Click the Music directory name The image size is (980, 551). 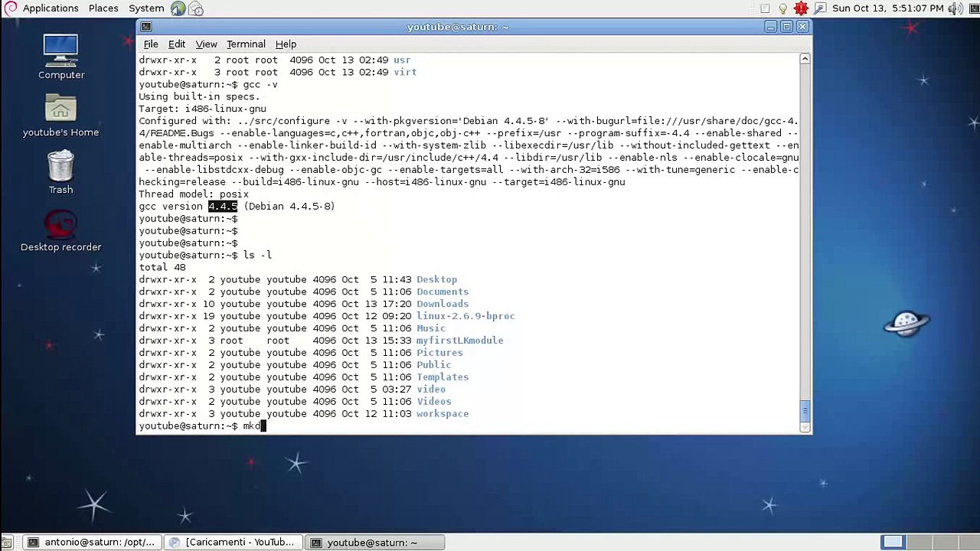[430, 329]
